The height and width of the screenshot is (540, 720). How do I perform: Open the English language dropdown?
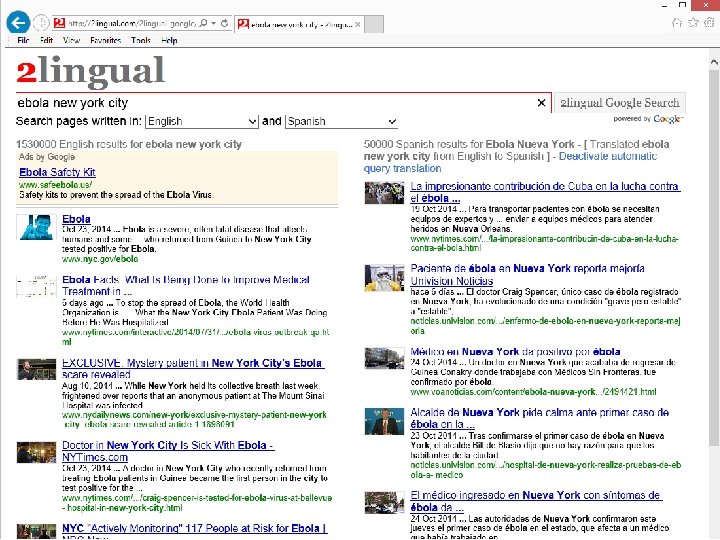202,121
